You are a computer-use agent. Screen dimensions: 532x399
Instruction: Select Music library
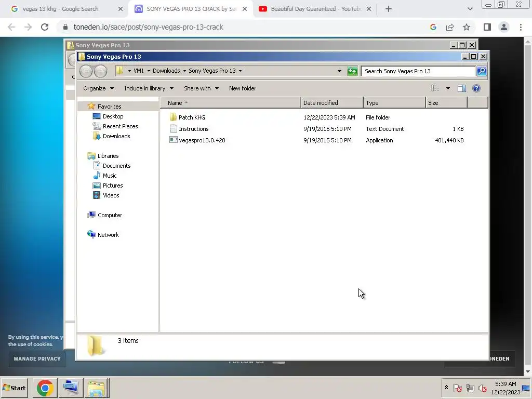click(x=109, y=176)
